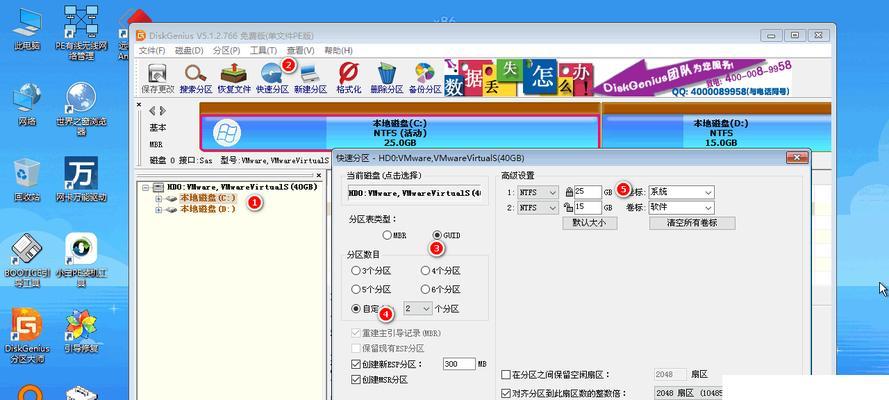Open DiskGenius分区大师 desktop icon
The image size is (889, 400).
coord(27,335)
